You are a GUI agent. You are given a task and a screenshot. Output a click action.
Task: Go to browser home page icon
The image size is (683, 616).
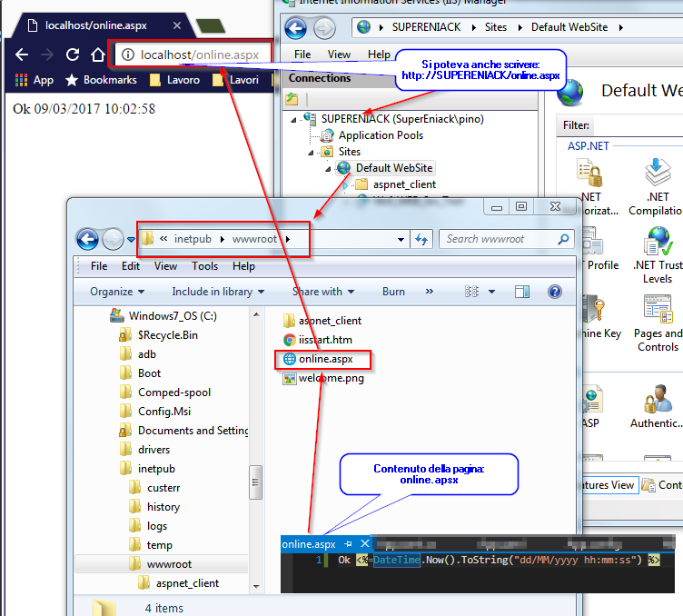tap(97, 55)
